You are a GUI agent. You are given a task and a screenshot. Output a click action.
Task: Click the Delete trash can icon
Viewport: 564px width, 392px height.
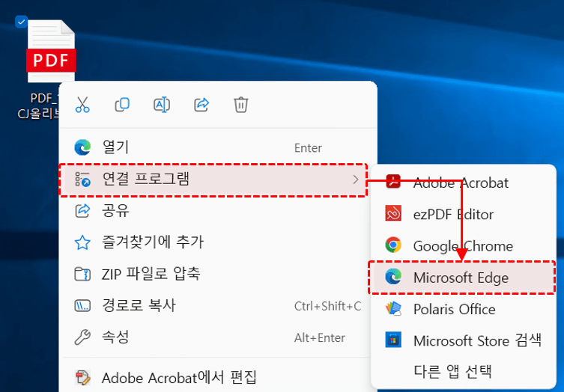point(241,105)
